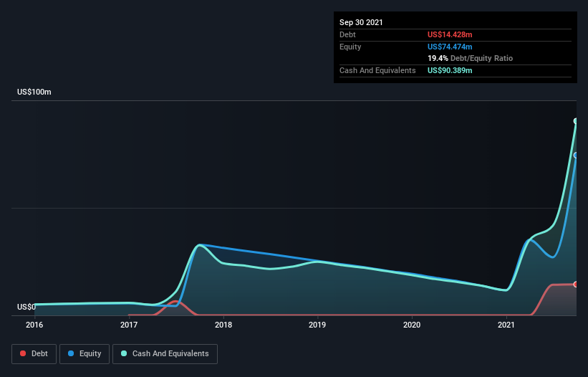Click the US$0 y-axis label

(x=26, y=307)
